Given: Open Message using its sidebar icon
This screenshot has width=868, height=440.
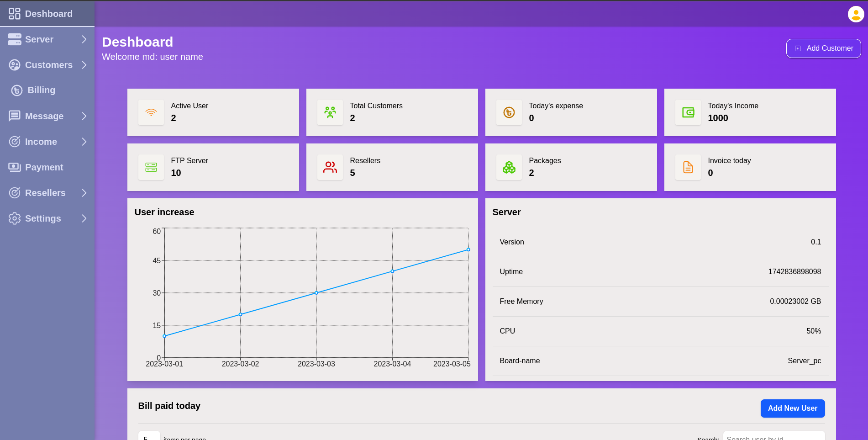Looking at the screenshot, I should tap(14, 116).
